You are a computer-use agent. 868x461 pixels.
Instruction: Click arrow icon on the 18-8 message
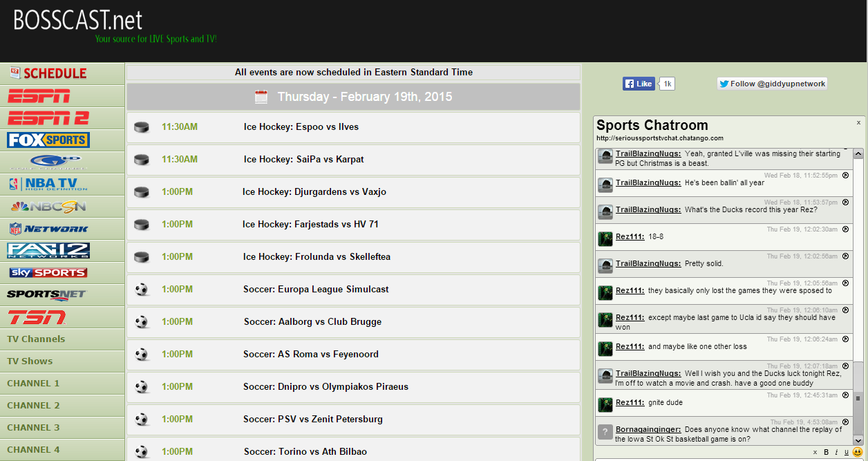click(x=845, y=229)
